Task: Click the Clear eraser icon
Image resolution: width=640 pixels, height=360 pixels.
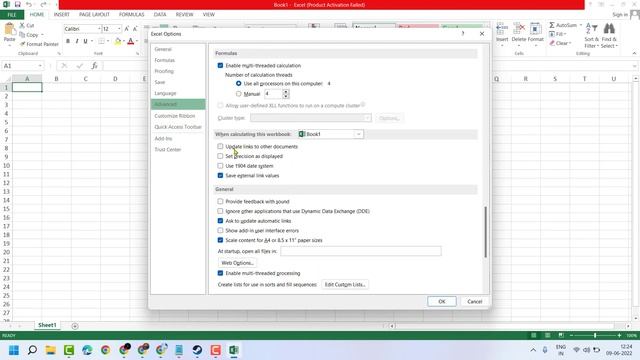Action: point(552,43)
